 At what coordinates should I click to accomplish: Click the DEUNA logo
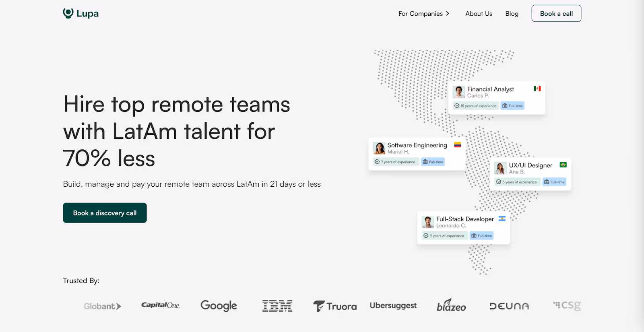(509, 306)
